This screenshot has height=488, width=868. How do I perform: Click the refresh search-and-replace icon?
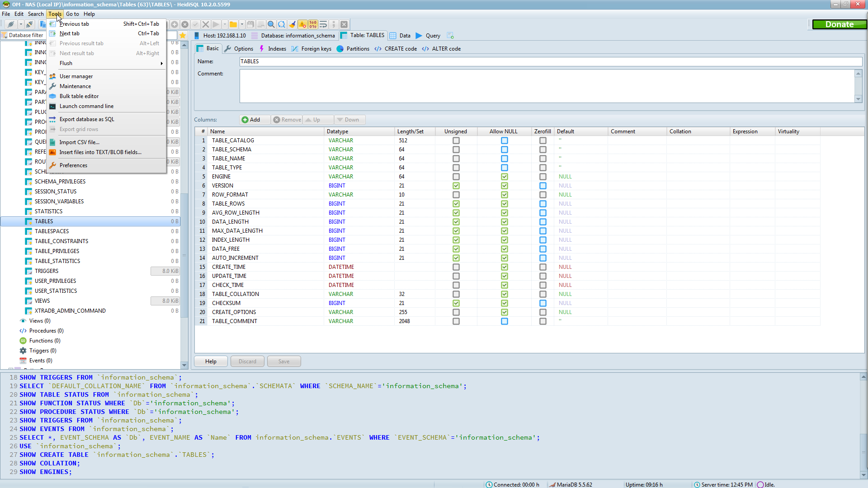point(282,24)
